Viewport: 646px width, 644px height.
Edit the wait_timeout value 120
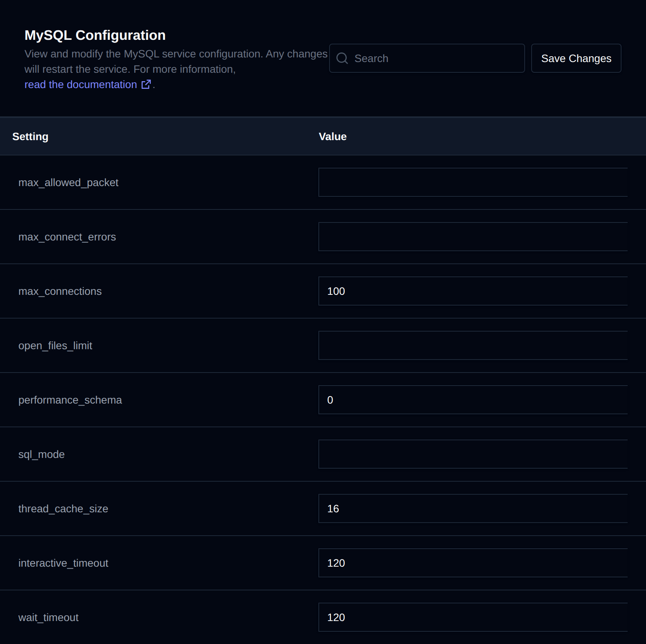coord(473,617)
